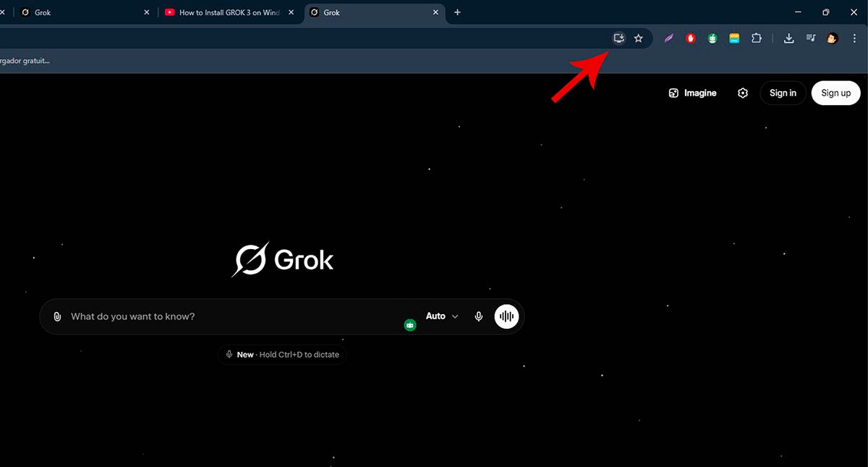The image size is (868, 467).
Task: Open Grok Imagine
Action: point(692,93)
